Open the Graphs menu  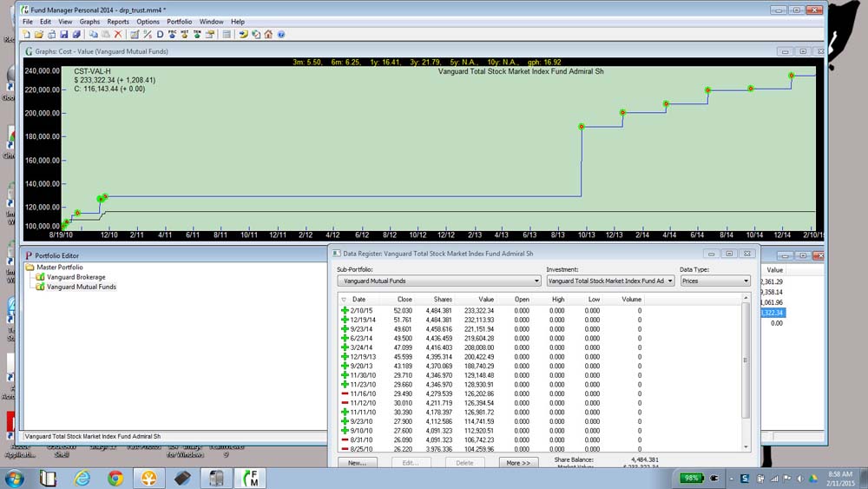[89, 22]
